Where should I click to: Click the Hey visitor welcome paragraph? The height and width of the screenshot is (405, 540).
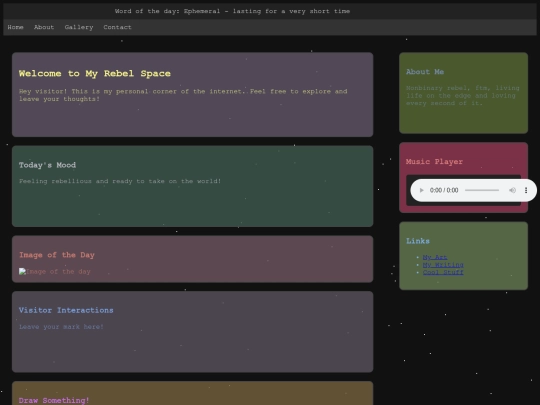pyautogui.click(x=183, y=95)
